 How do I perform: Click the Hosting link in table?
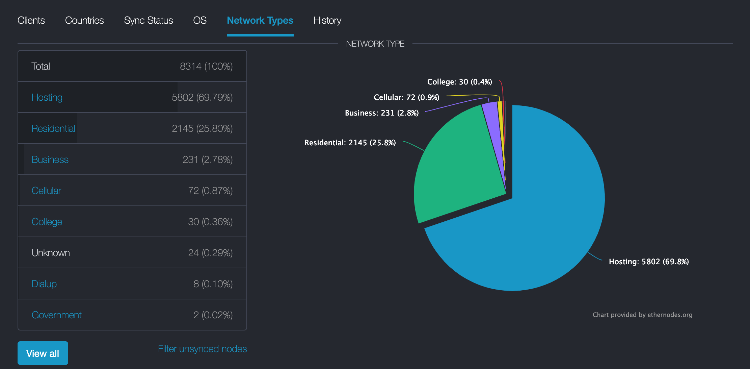click(x=47, y=98)
